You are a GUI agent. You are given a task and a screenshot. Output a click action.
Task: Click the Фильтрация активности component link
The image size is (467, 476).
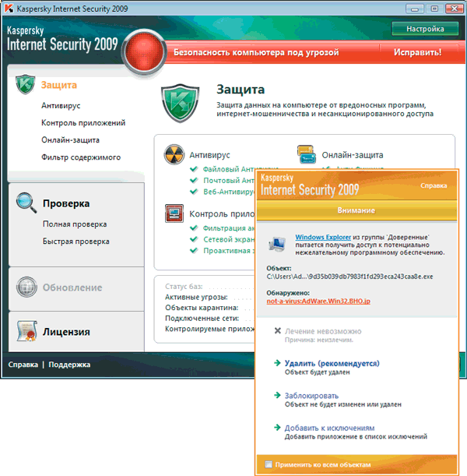230,228
